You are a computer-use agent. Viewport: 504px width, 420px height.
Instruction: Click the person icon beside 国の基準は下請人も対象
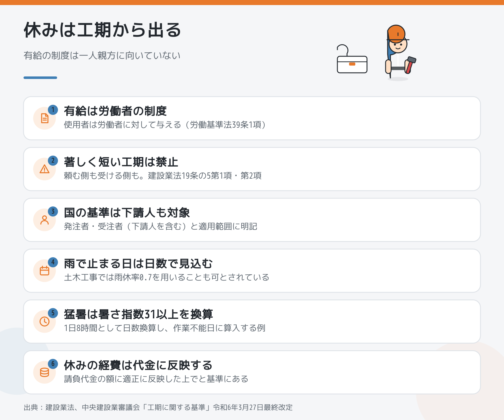[x=45, y=220]
